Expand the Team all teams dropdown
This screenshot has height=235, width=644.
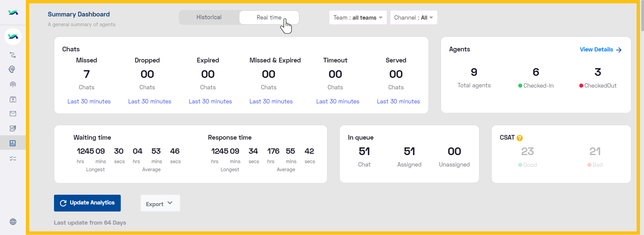coord(358,17)
